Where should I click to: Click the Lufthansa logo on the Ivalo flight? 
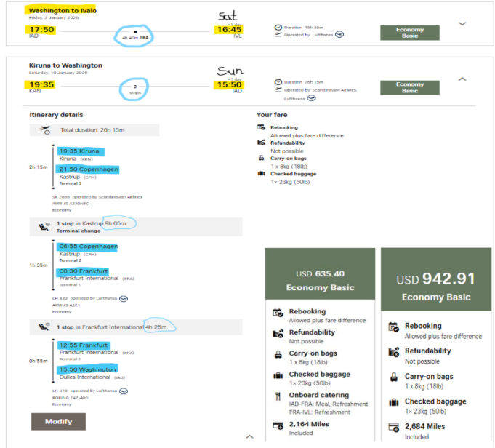pyautogui.click(x=339, y=34)
